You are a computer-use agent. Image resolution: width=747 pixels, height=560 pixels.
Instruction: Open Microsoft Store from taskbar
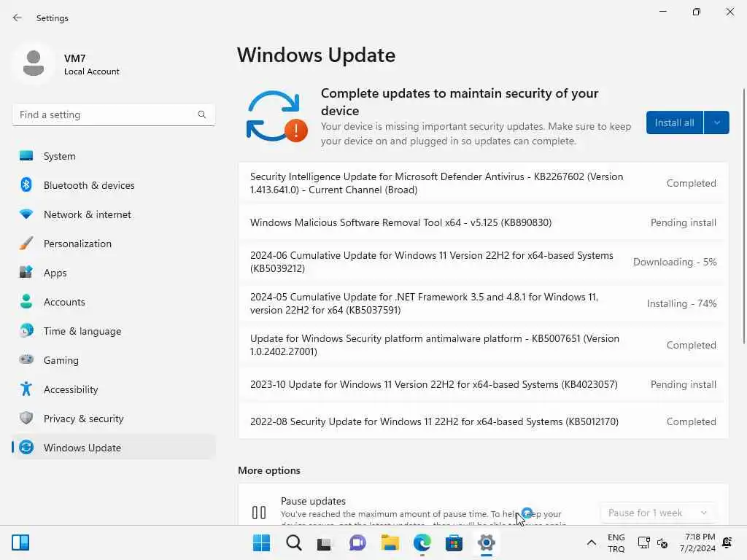pos(454,542)
